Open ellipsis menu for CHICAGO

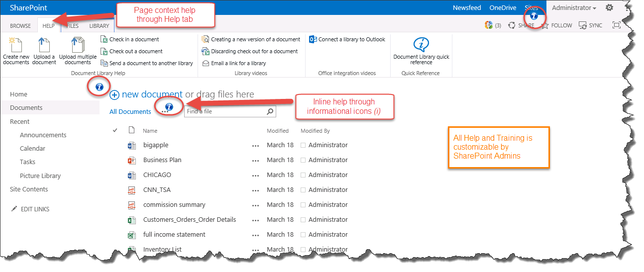(256, 176)
